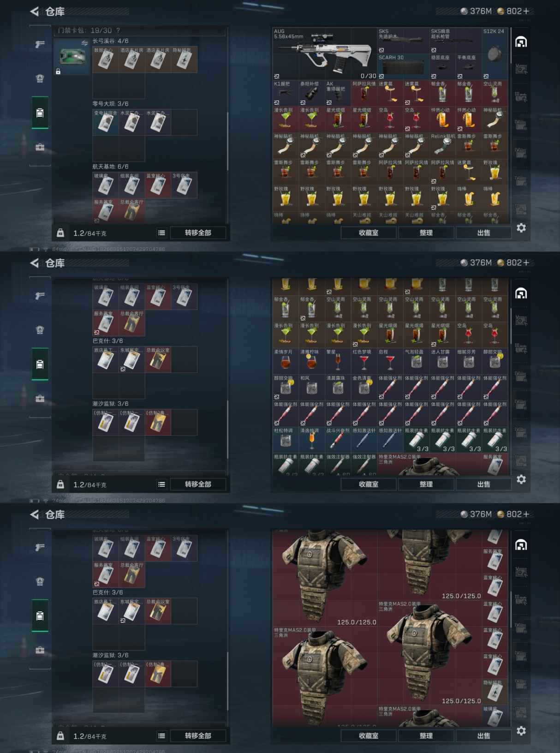Image resolution: width=560 pixels, height=753 pixels.
Task: Click the 出售 button below the AUG stash grid
Action: point(483,233)
